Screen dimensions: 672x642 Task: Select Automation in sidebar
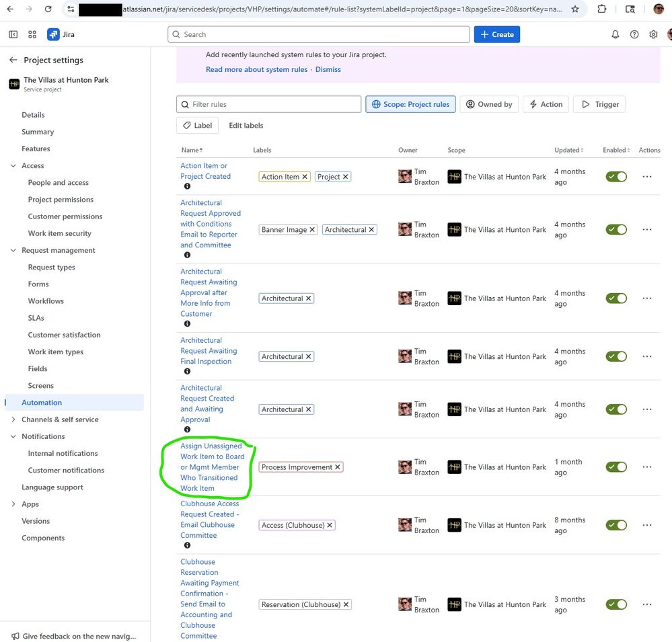pyautogui.click(x=74, y=403)
